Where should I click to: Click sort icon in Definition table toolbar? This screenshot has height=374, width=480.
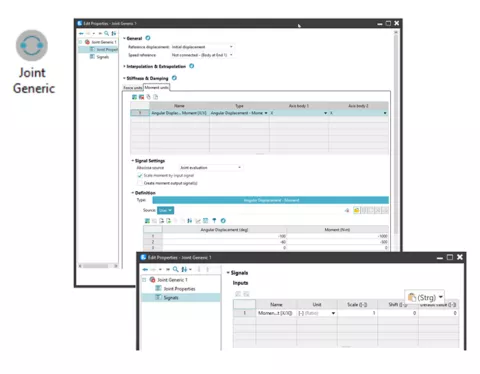tap(190, 221)
